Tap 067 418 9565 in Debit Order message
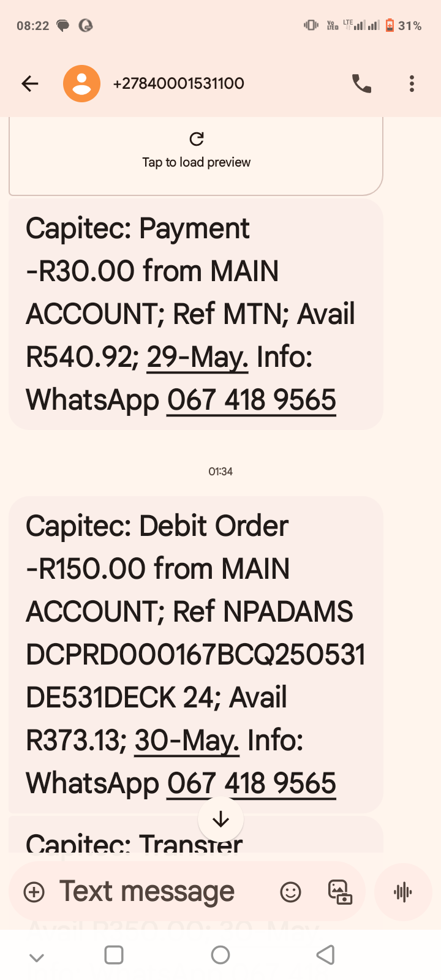Image resolution: width=441 pixels, height=980 pixels. coord(251,783)
